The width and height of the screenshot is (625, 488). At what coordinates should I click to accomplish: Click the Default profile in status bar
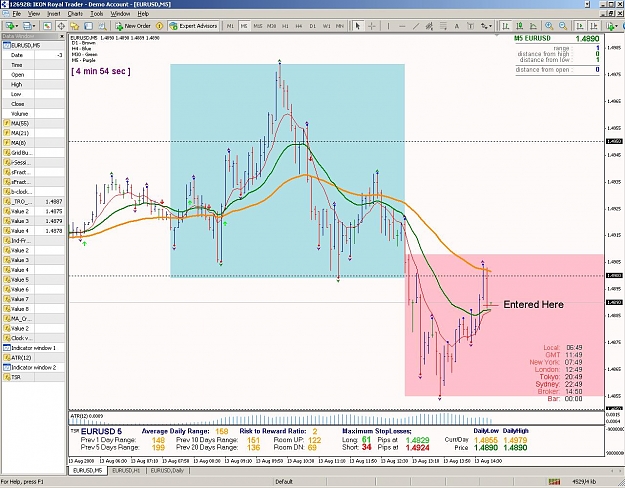[284, 482]
